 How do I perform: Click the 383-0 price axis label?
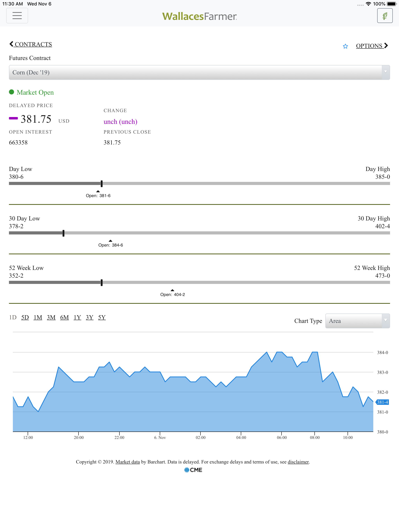click(382, 372)
